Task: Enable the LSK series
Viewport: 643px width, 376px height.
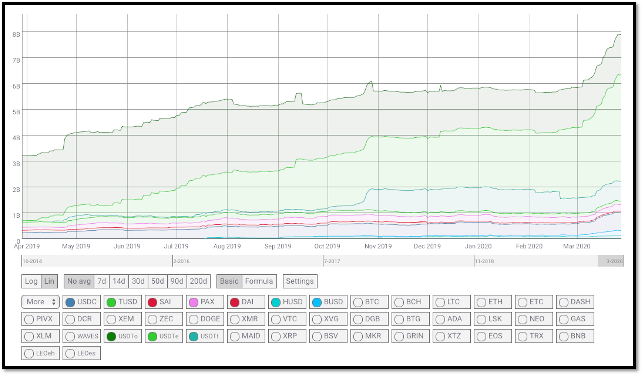Action: (493, 319)
